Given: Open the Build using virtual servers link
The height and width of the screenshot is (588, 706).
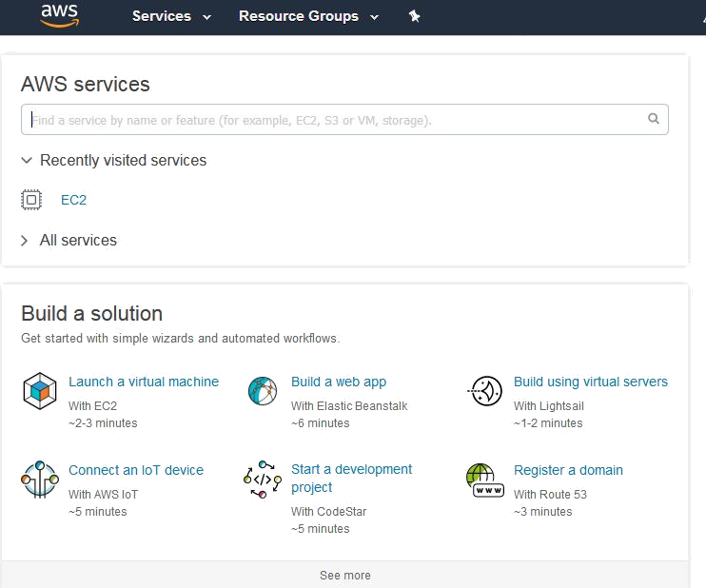Looking at the screenshot, I should pyautogui.click(x=590, y=382).
